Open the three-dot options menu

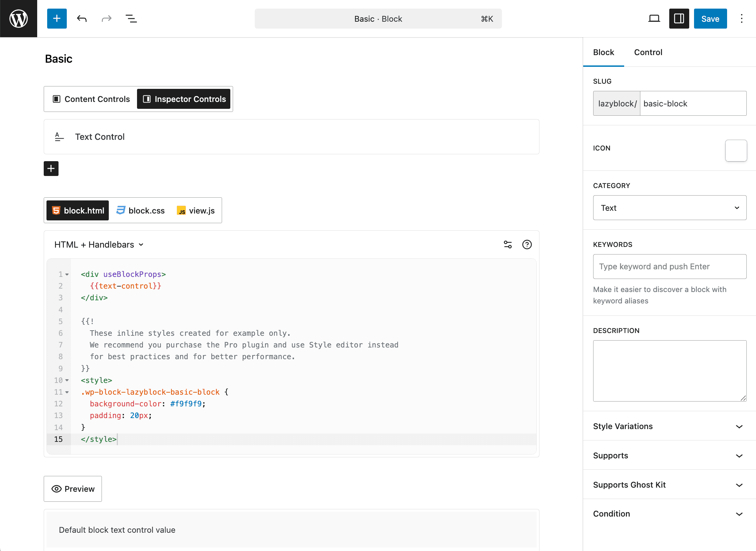point(742,19)
